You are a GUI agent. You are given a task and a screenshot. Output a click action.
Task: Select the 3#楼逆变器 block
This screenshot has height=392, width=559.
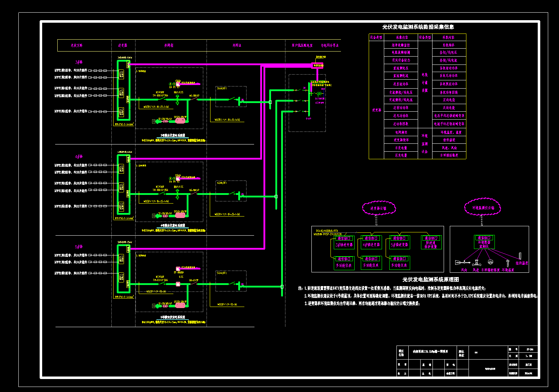point(344,242)
